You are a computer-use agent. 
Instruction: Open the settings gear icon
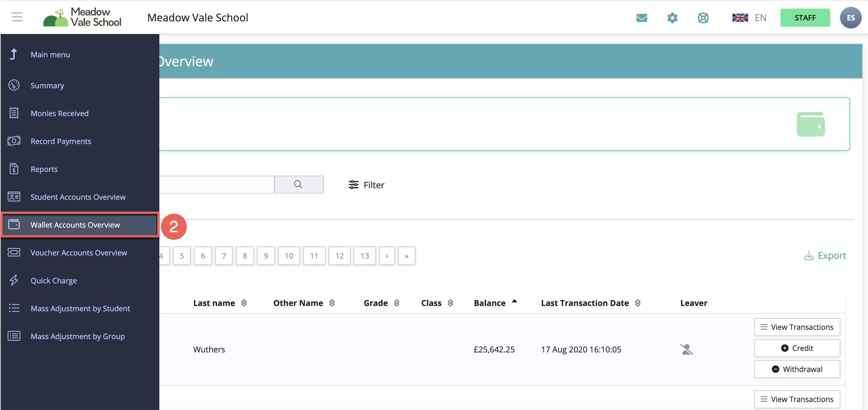[x=672, y=18]
